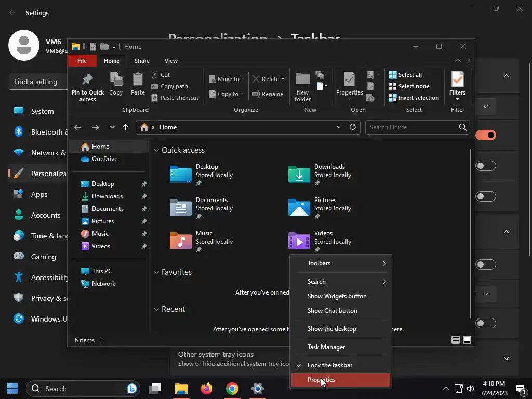Toggle the fourth switch in Settings Taskbar page
532x399 pixels.
pos(486,264)
